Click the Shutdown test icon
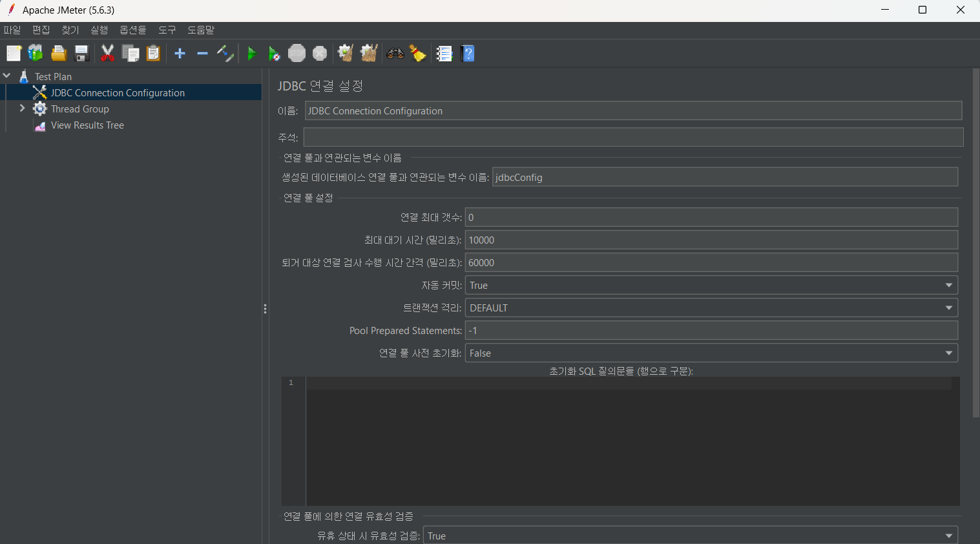This screenshot has height=544, width=980. (320, 54)
